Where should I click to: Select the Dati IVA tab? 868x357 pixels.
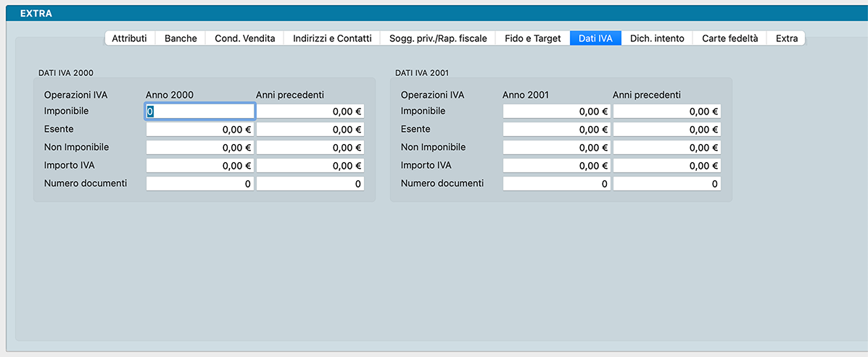point(595,38)
